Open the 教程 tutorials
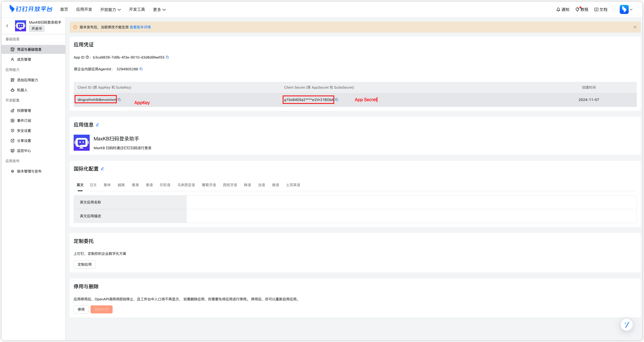This screenshot has width=644, height=342. click(x=582, y=9)
